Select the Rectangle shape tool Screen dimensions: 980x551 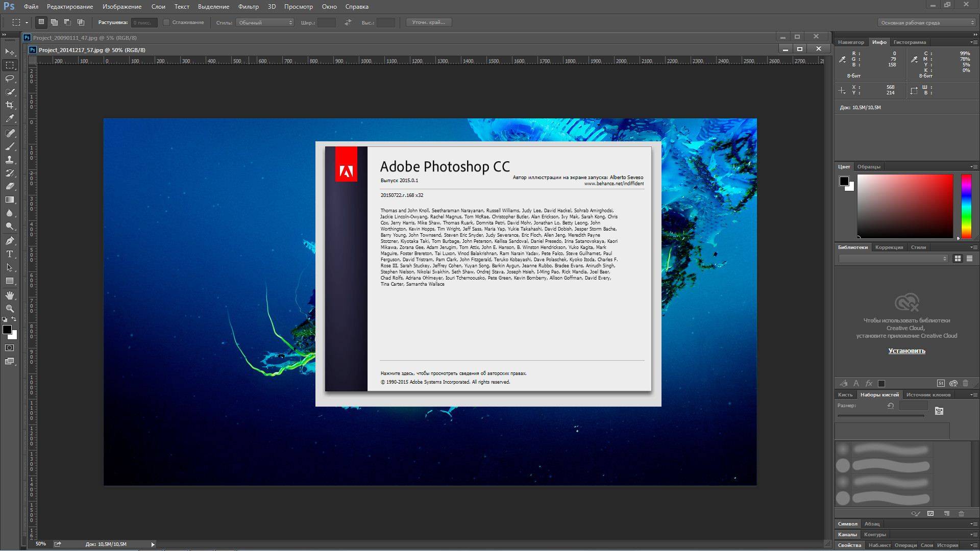(10, 281)
